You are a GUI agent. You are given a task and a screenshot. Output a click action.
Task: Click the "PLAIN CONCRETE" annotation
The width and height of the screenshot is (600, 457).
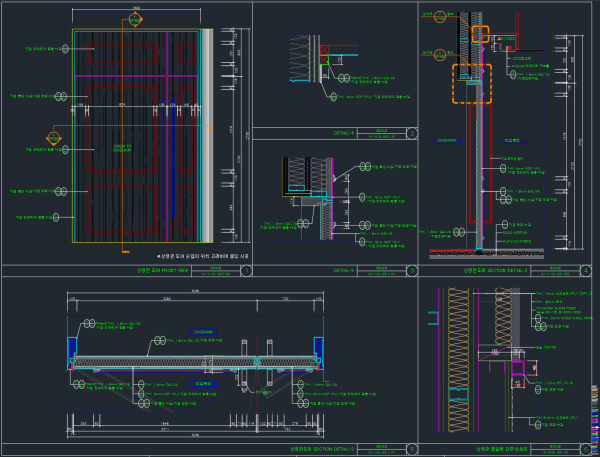(517, 242)
